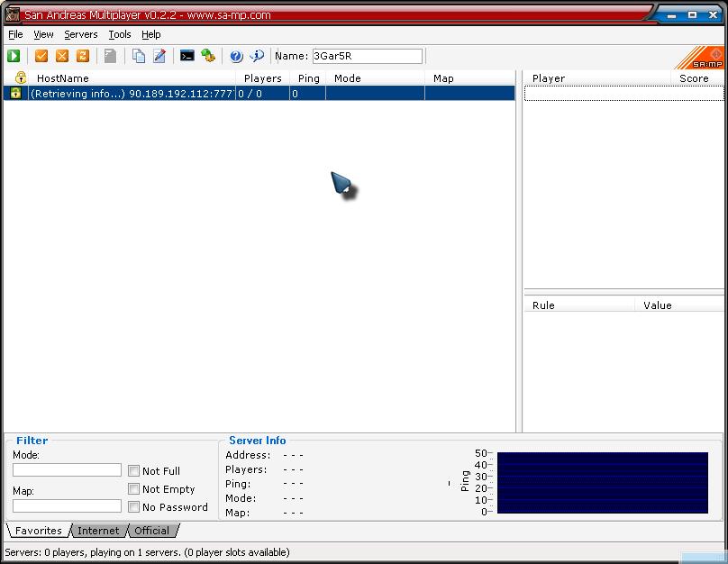Click the Copy Server Info icon
728x564 pixels.
[x=139, y=56]
